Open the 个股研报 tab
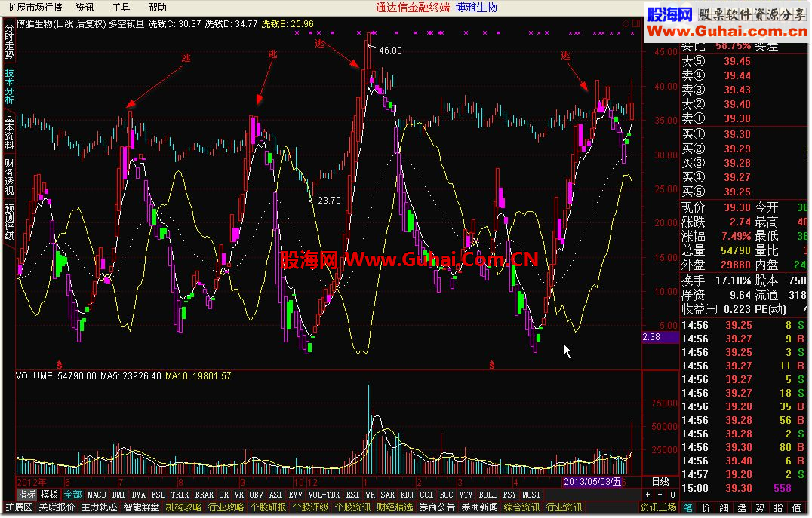 click(x=268, y=507)
